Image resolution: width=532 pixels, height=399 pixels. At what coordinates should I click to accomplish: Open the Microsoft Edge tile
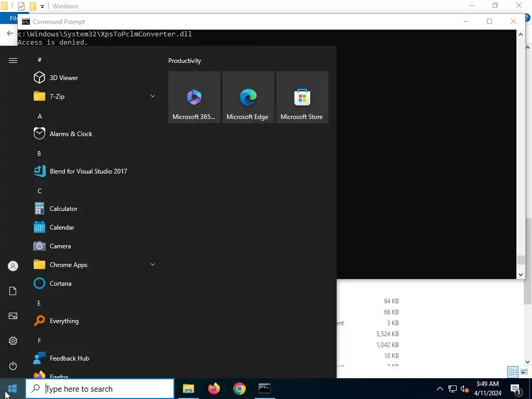[248, 97]
